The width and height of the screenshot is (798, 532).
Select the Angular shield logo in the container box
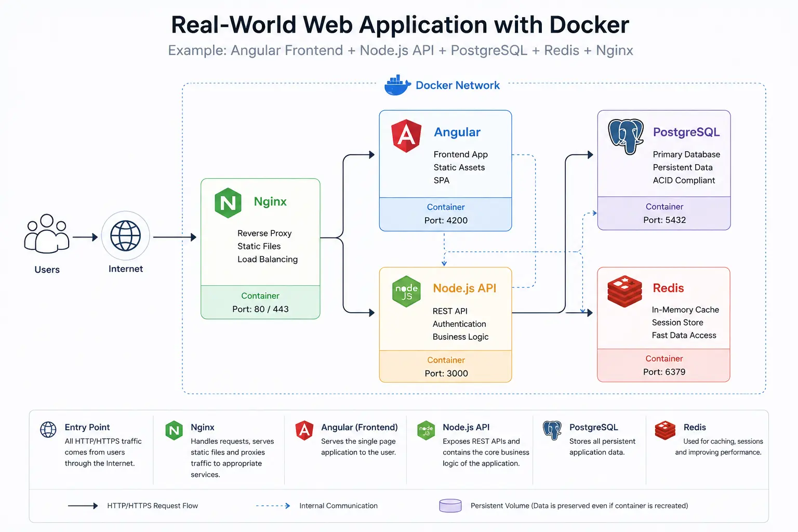[406, 136]
